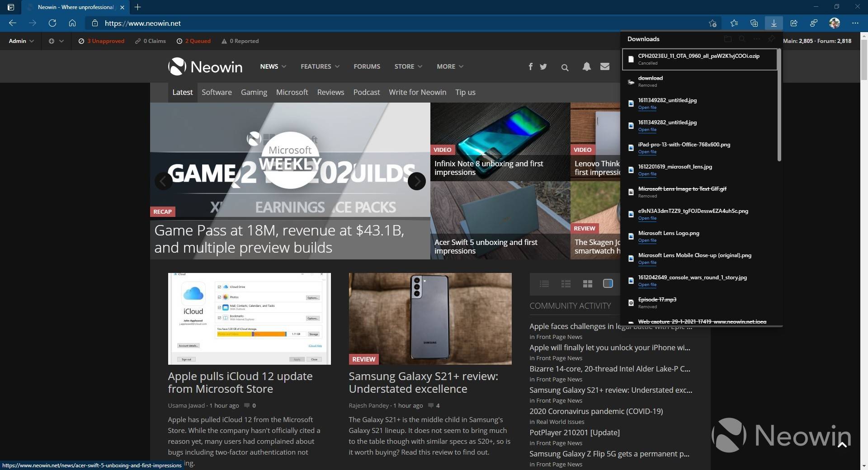Switch to grid layout icon
Image resolution: width=868 pixels, height=470 pixels.
coord(588,283)
